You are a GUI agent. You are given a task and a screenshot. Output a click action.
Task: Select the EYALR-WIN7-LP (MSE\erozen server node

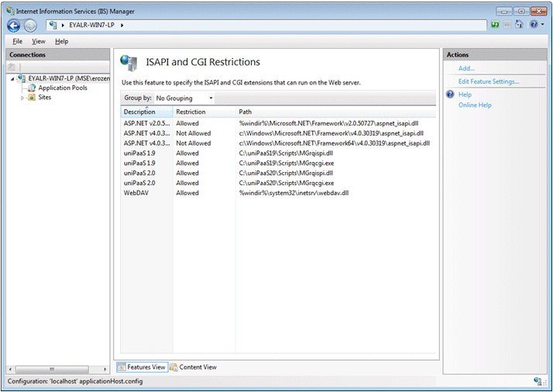point(69,78)
